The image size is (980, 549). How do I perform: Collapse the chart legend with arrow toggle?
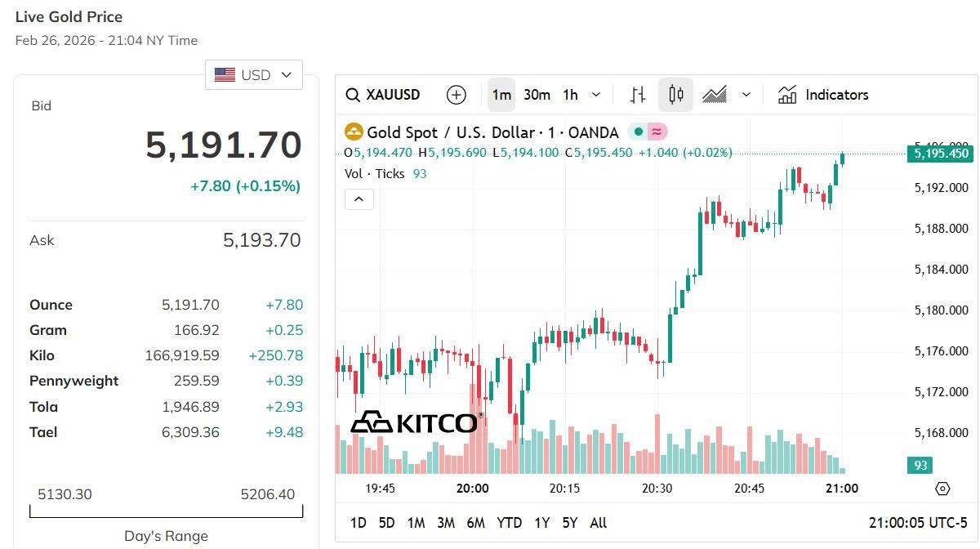[x=359, y=199]
